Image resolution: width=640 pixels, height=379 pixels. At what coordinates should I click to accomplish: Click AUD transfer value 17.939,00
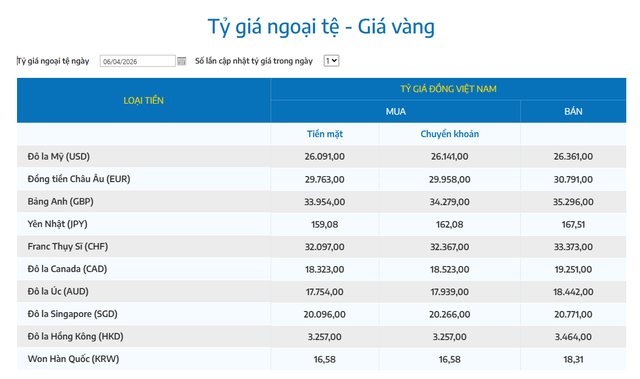point(449,292)
